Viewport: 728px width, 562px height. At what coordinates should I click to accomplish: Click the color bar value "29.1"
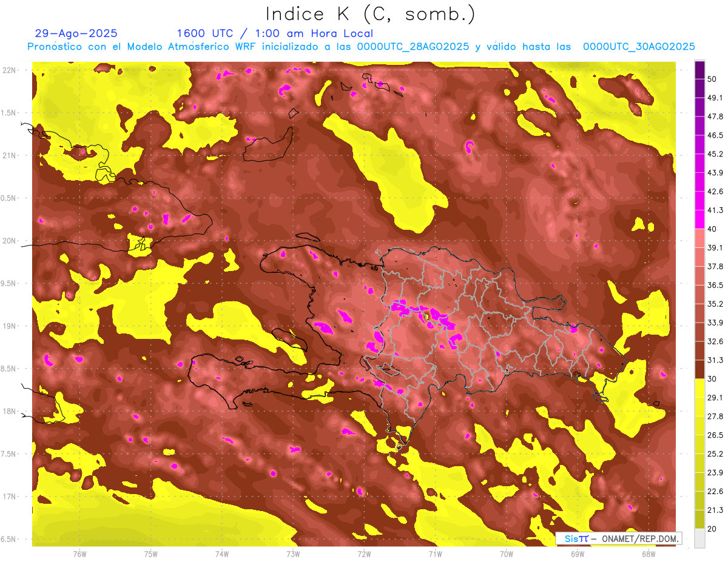715,397
